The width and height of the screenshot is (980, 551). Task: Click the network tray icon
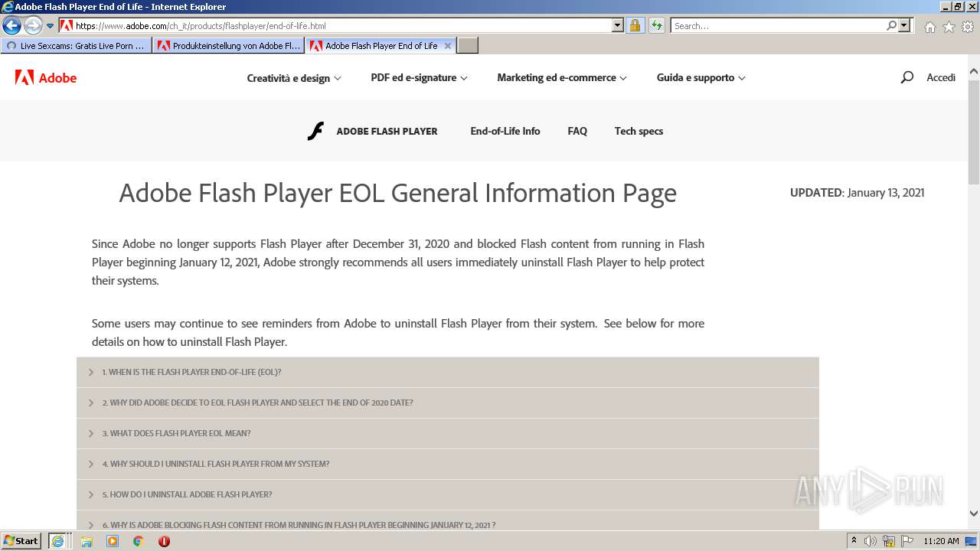889,541
